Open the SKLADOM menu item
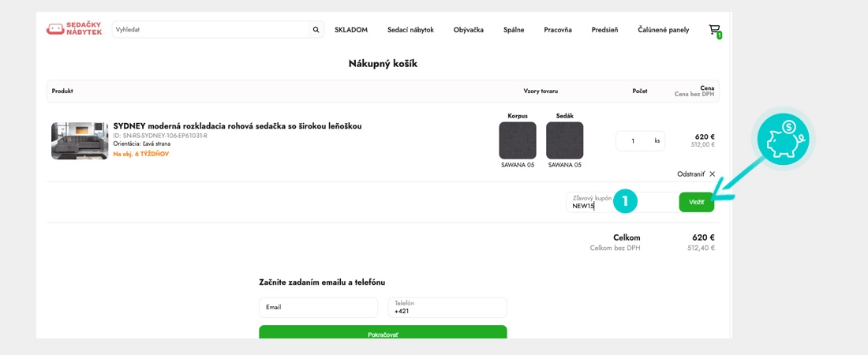This screenshot has width=868, height=355. [x=351, y=30]
